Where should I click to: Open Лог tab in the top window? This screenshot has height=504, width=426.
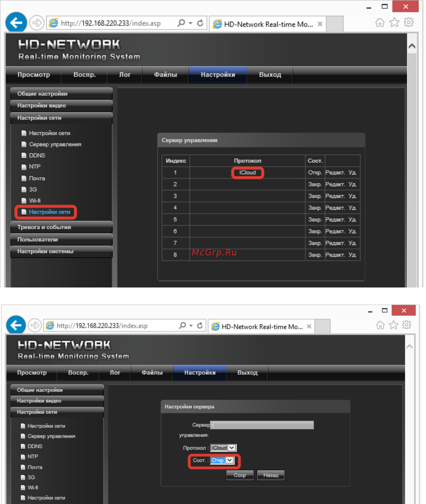pyautogui.click(x=125, y=75)
